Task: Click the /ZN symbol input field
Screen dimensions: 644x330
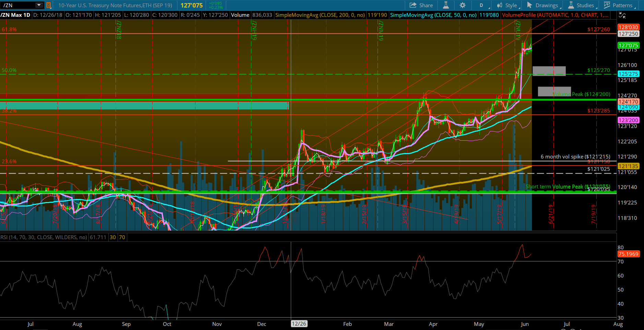Action: click(x=18, y=5)
